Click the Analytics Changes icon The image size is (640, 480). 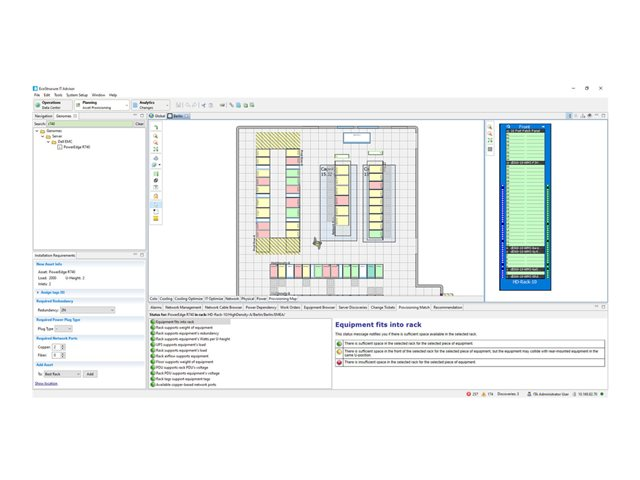(x=133, y=104)
